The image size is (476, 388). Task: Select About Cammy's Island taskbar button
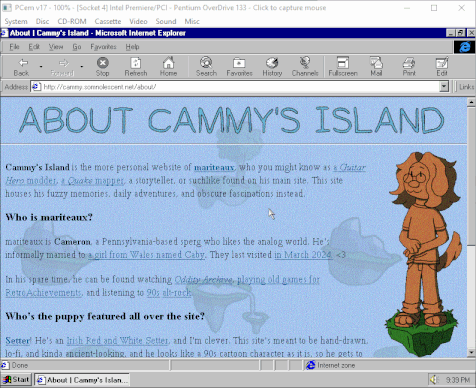82,380
